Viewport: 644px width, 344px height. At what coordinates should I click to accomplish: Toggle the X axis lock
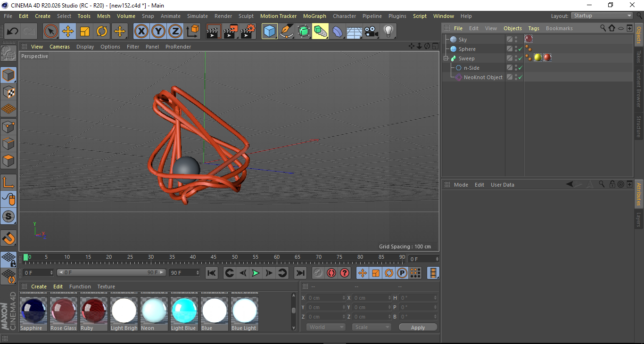click(141, 32)
